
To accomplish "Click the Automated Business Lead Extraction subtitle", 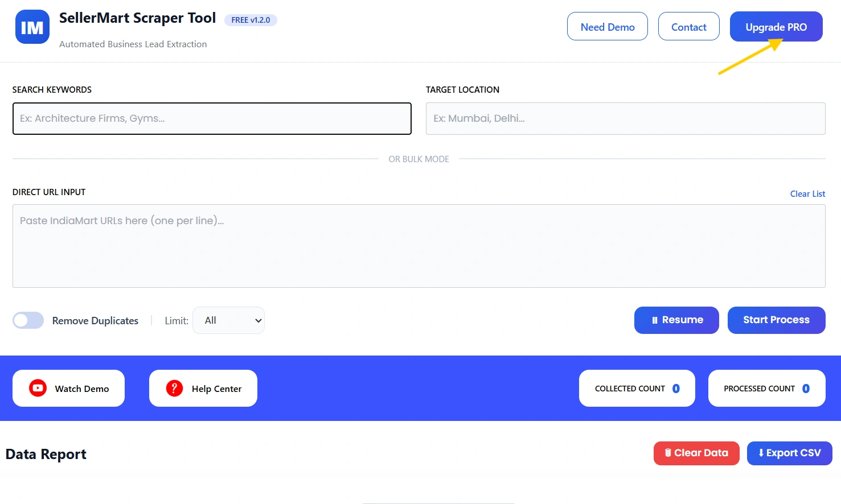I will (133, 44).
